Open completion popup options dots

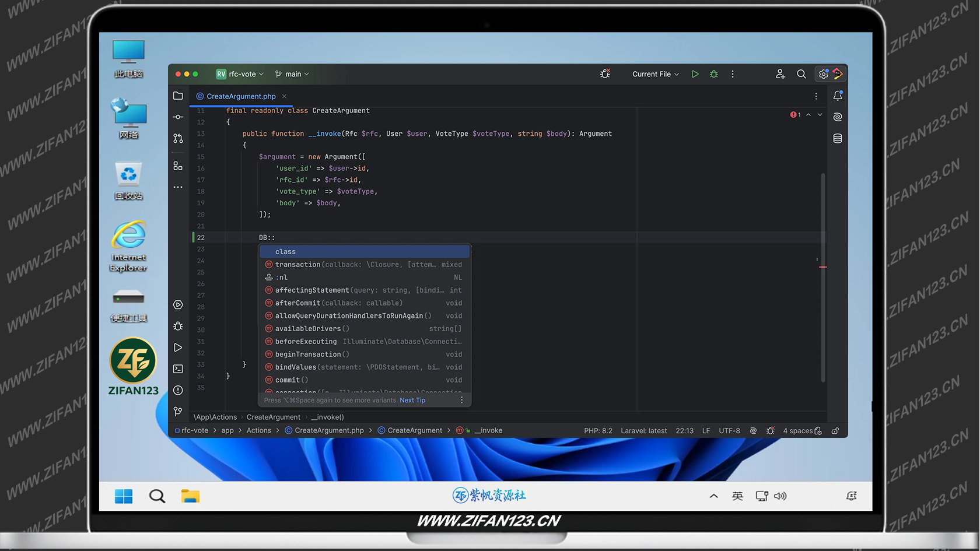tap(461, 400)
